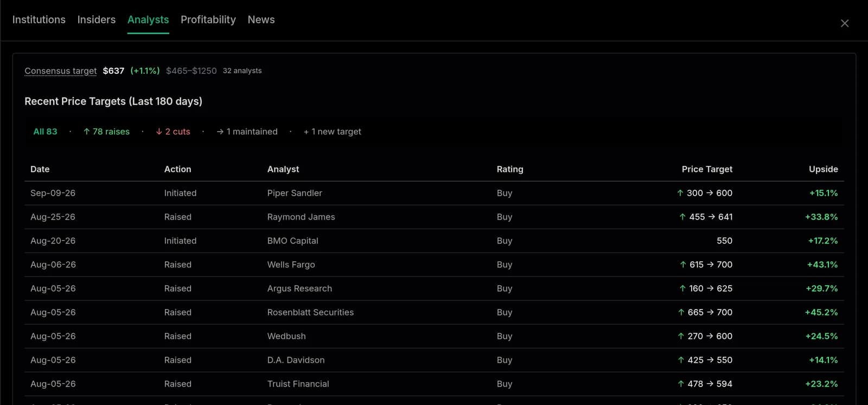Show only the 2 cuts
The height and width of the screenshot is (405, 868).
[173, 131]
